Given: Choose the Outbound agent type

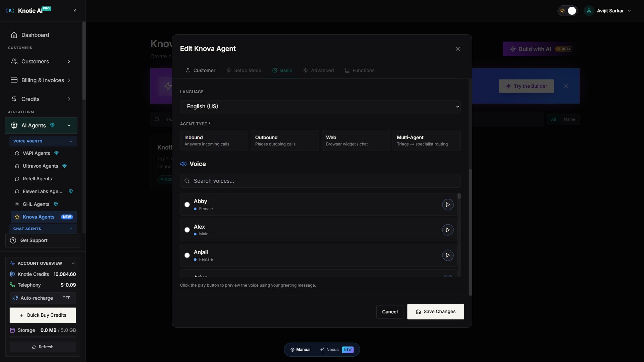Looking at the screenshot, I should 285,140.
